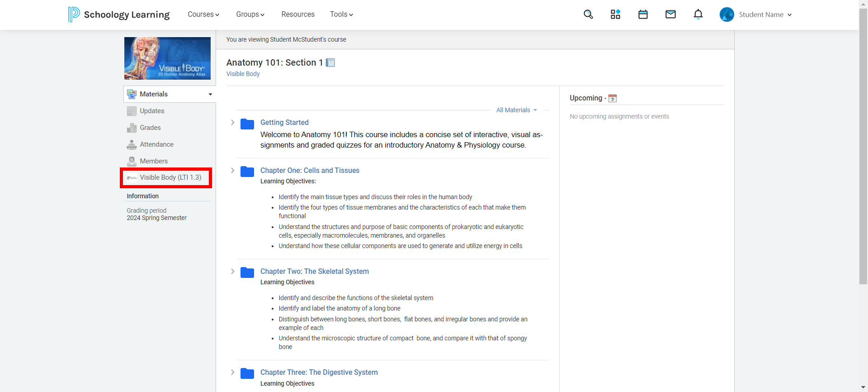This screenshot has height=392, width=868.
Task: Open the Materials dropdown arrow in sidebar
Action: (210, 94)
